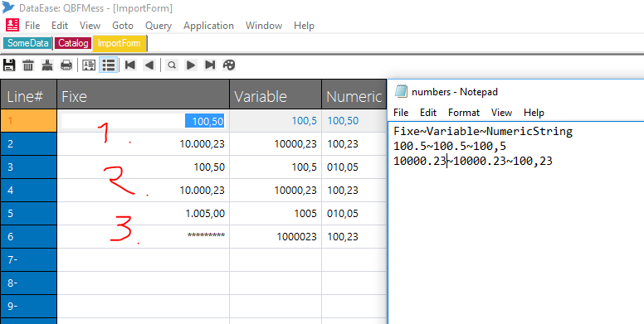Viewport: 644px width, 324px height.
Task: Select empty row 8- in Line# column
Action: point(29,283)
